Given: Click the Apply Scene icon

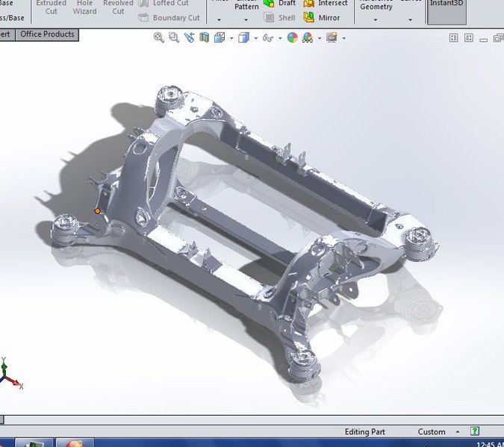Looking at the screenshot, I should [308, 37].
